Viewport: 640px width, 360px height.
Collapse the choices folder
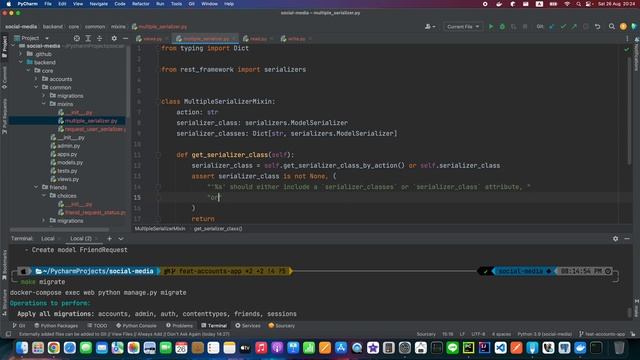click(44, 196)
